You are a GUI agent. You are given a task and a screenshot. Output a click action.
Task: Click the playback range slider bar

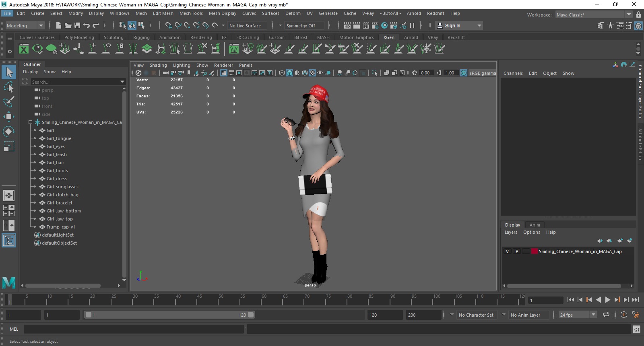tap(169, 315)
